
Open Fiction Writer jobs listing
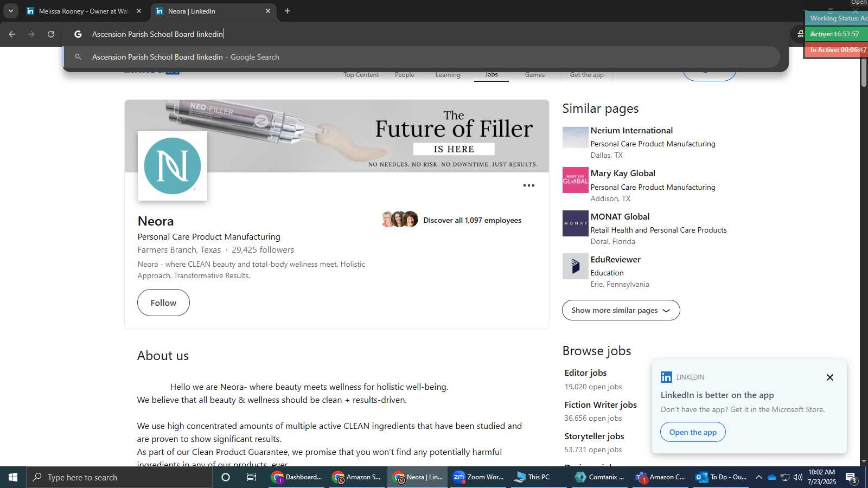601,405
